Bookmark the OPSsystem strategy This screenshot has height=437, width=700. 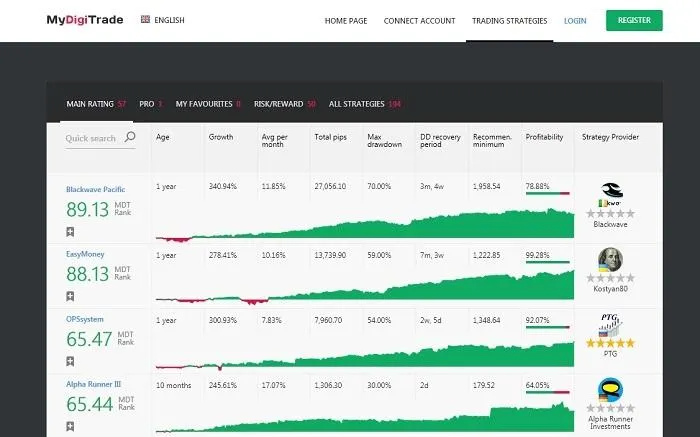[70, 361]
